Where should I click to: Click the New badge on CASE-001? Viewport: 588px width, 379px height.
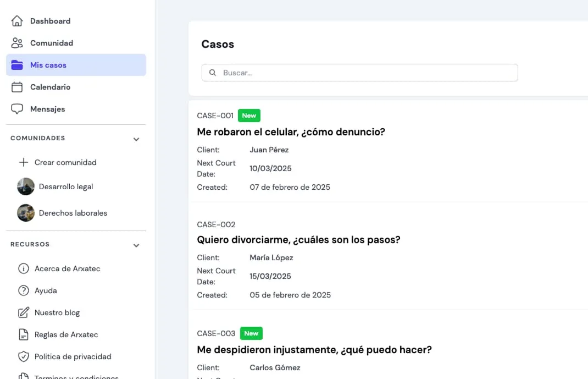tap(249, 116)
